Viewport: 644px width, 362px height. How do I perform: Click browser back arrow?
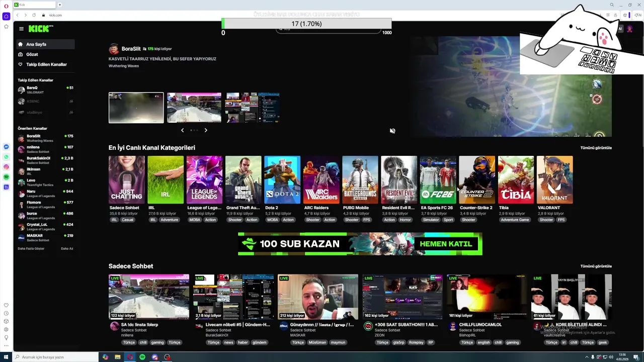18,15
